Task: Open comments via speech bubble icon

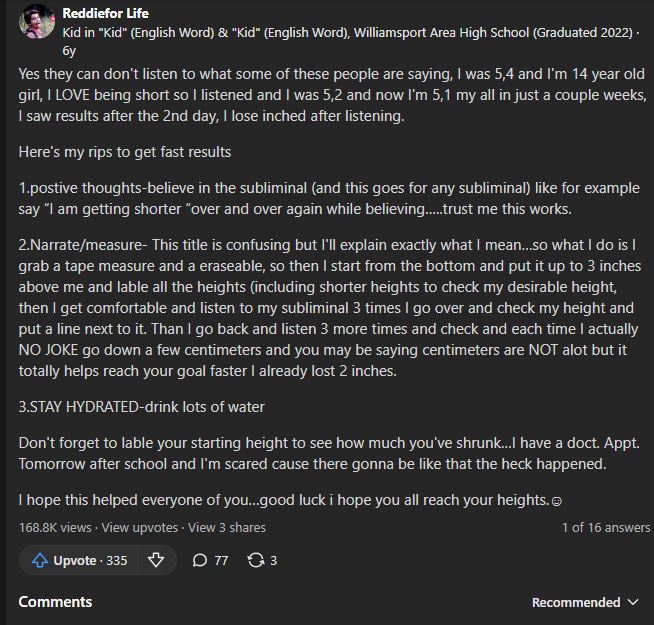Action: (x=200, y=560)
